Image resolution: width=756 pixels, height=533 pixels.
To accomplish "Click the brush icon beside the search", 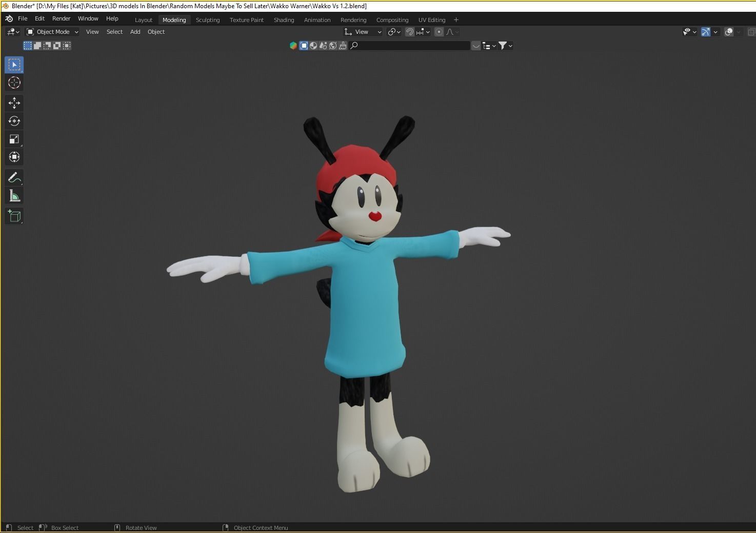I will click(343, 46).
